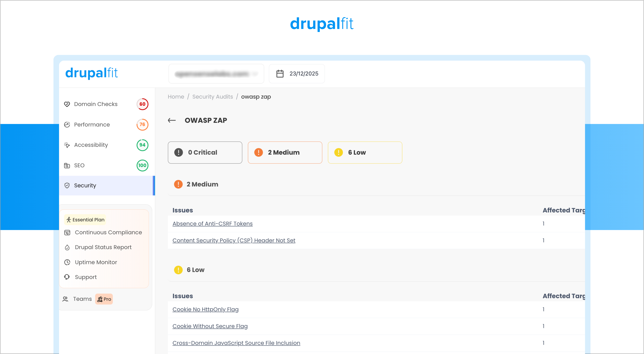This screenshot has width=644, height=354.
Task: Open Continuous Compliance menu item
Action: pyautogui.click(x=103, y=233)
